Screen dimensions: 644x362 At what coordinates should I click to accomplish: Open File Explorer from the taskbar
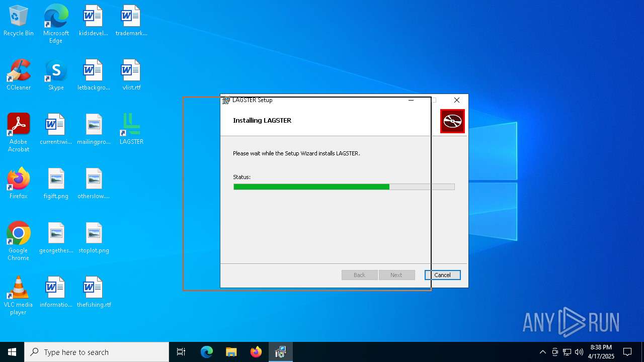[x=231, y=352]
